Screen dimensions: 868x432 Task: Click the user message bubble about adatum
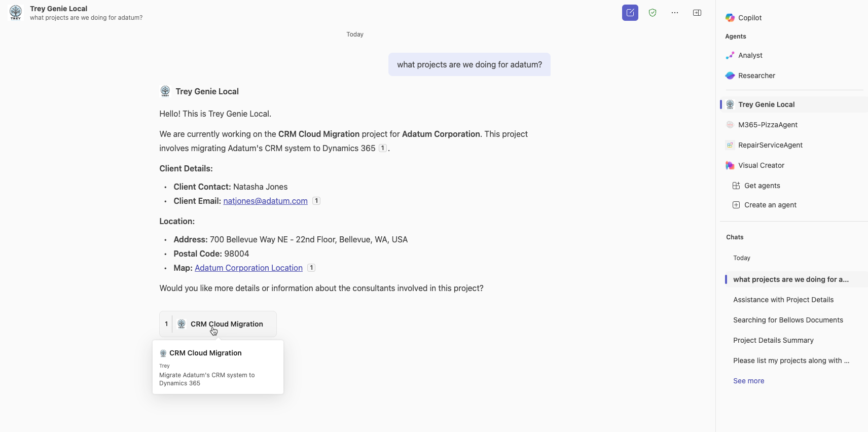(x=469, y=64)
